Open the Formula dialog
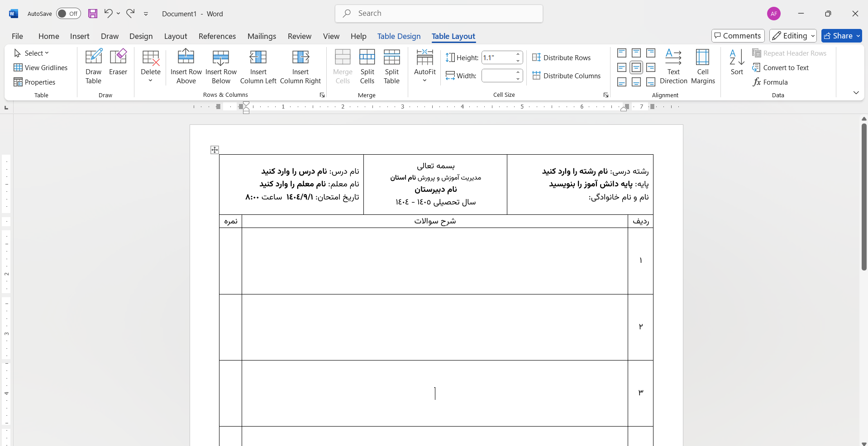 click(x=770, y=82)
